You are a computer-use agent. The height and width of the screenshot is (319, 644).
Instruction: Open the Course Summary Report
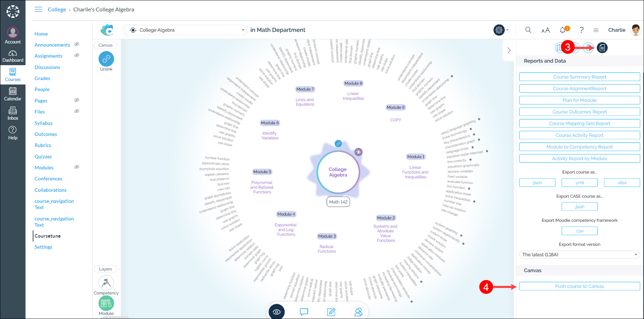pyautogui.click(x=579, y=77)
